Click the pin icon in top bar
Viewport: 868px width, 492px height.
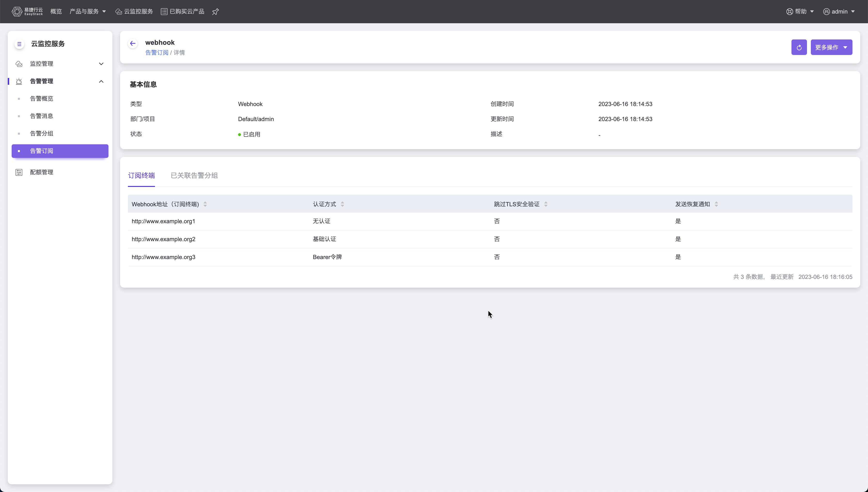pos(215,12)
